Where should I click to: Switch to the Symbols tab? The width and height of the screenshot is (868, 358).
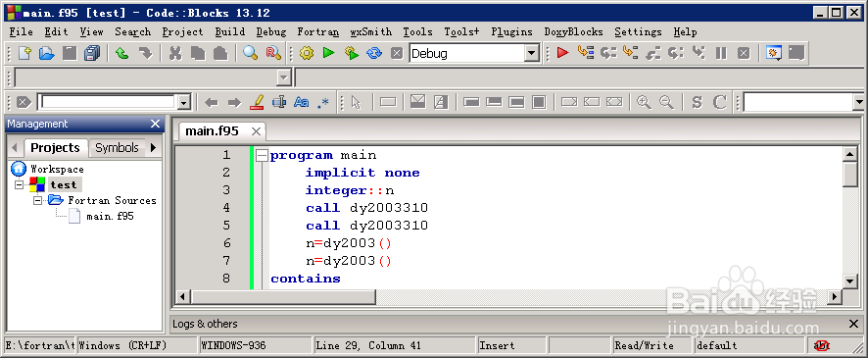pos(117,148)
